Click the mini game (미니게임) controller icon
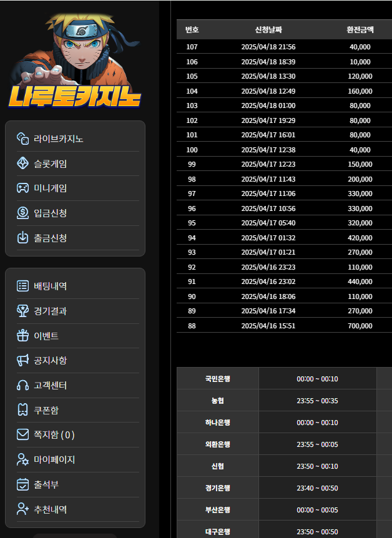This screenshot has width=392, height=538. click(x=22, y=188)
